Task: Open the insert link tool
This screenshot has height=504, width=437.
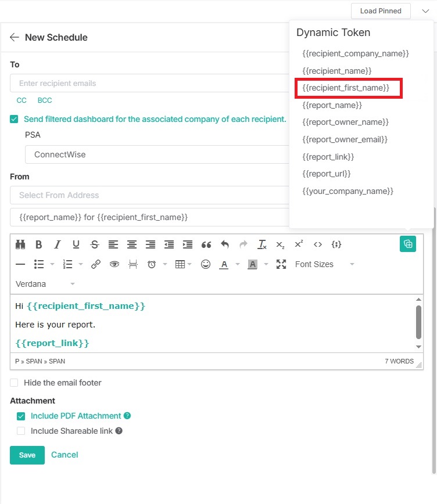Action: [96, 264]
